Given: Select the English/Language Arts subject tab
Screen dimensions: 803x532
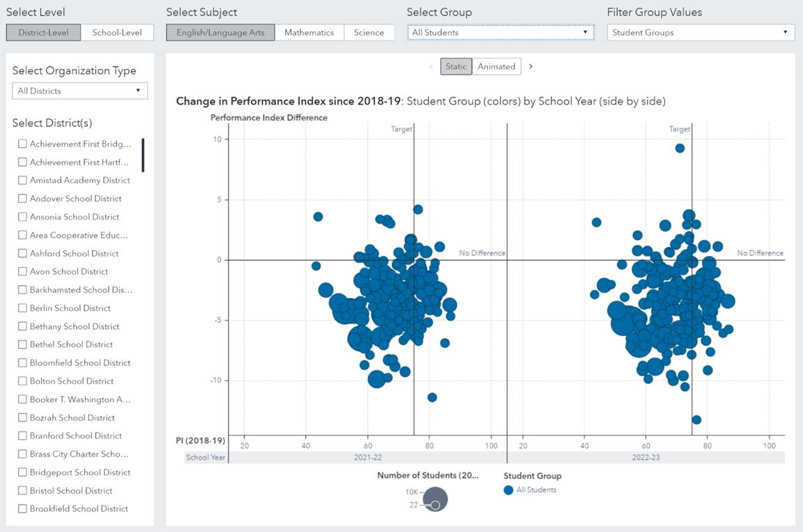Looking at the screenshot, I should click(220, 32).
